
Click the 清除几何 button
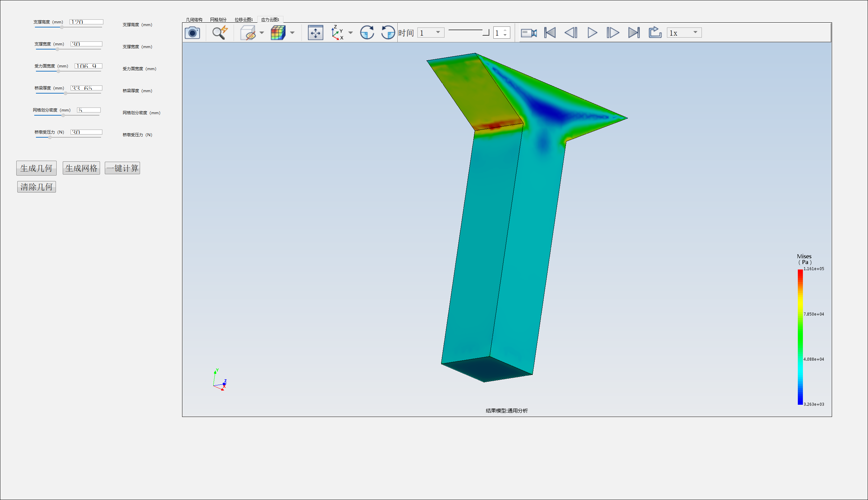36,187
